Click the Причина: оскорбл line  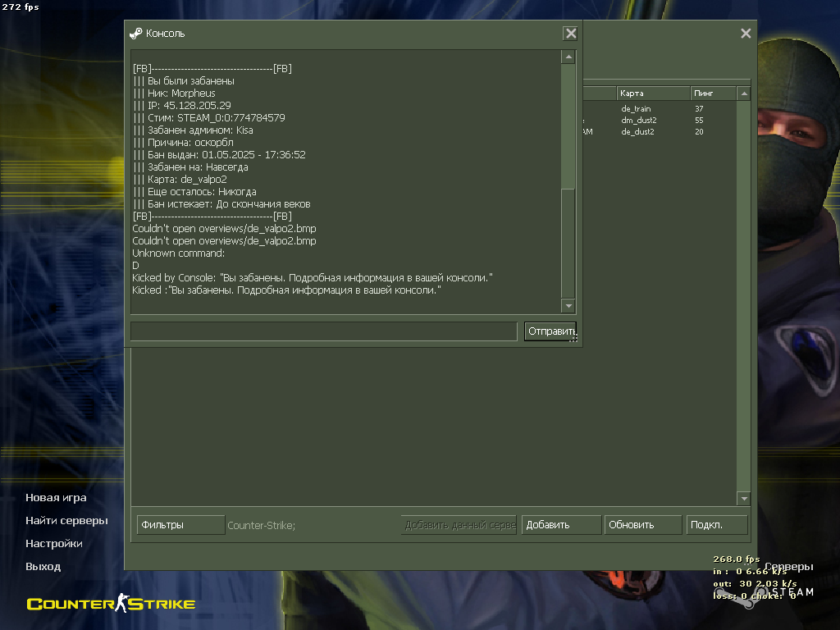[183, 143]
